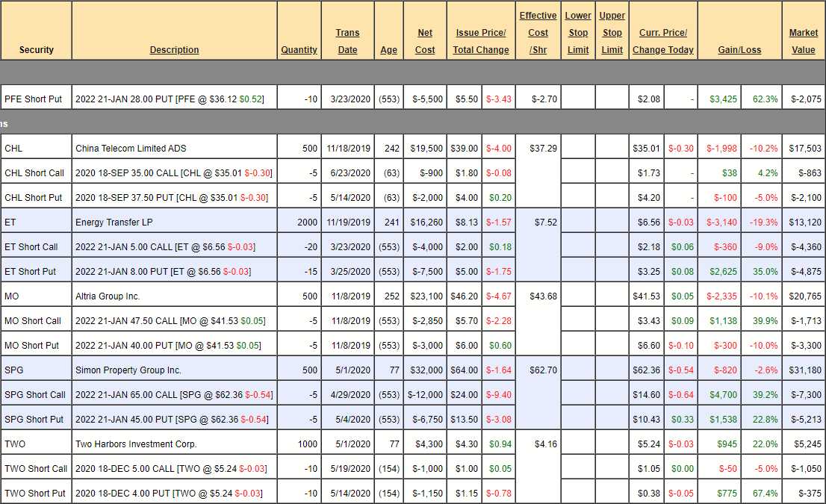Click the Gain/Loss column header

coord(739,50)
